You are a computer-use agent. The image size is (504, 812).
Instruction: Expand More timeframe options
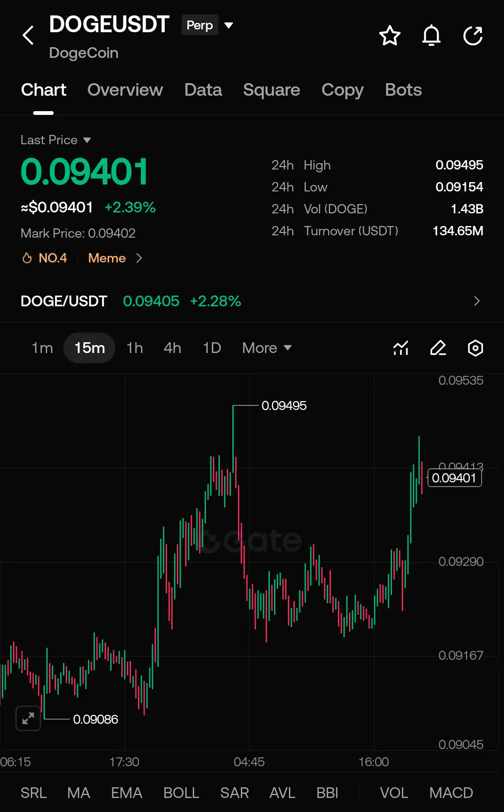point(267,348)
